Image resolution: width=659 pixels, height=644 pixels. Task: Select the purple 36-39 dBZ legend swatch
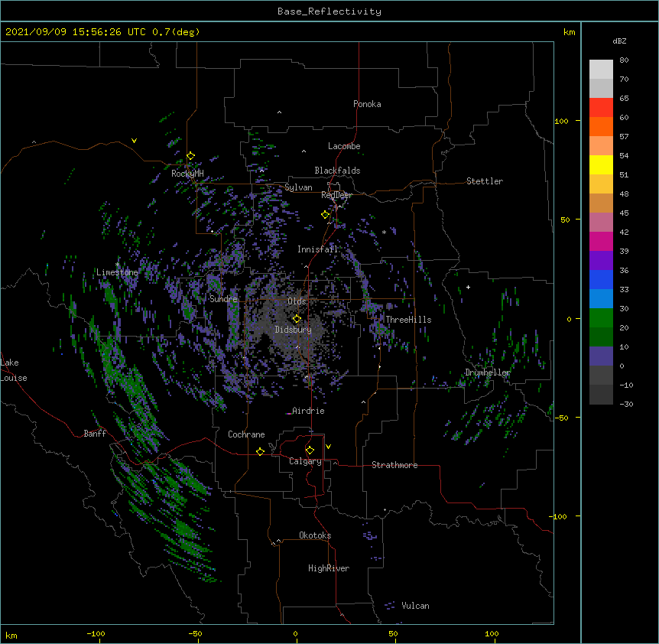pos(601,260)
